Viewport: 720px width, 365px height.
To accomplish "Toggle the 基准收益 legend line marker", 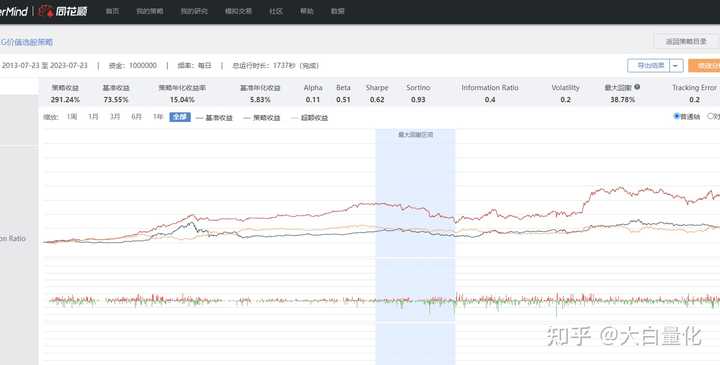I will [x=199, y=118].
